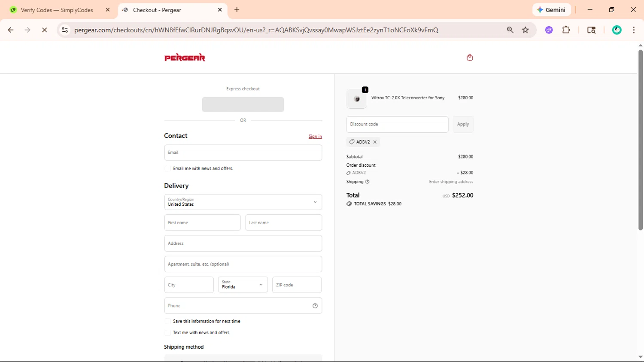Go back in browser history
This screenshot has width=644, height=362.
click(11, 30)
